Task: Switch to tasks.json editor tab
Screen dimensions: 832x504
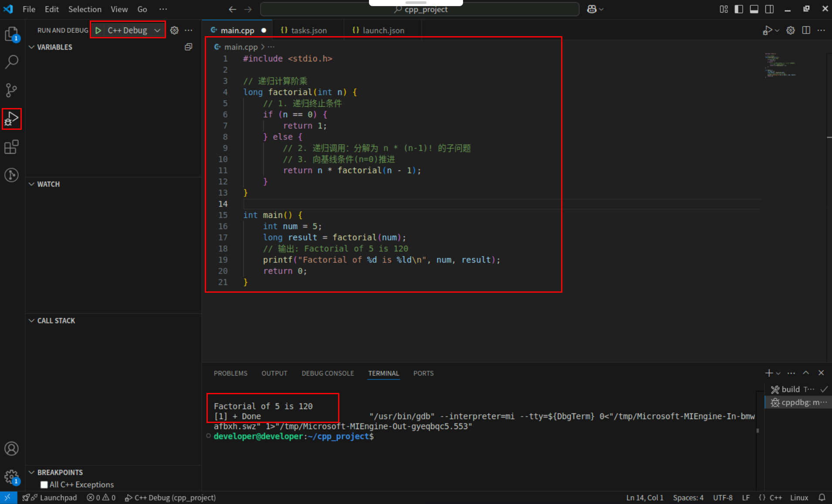Action: [x=308, y=30]
